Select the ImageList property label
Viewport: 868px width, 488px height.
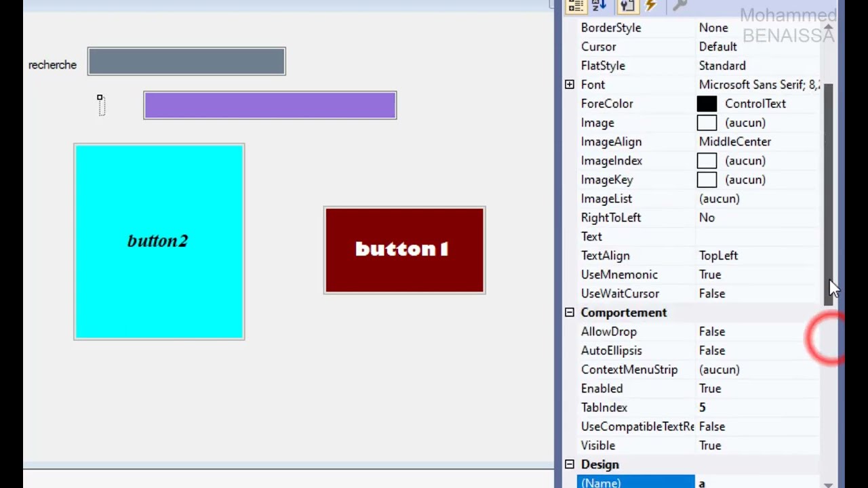606,199
